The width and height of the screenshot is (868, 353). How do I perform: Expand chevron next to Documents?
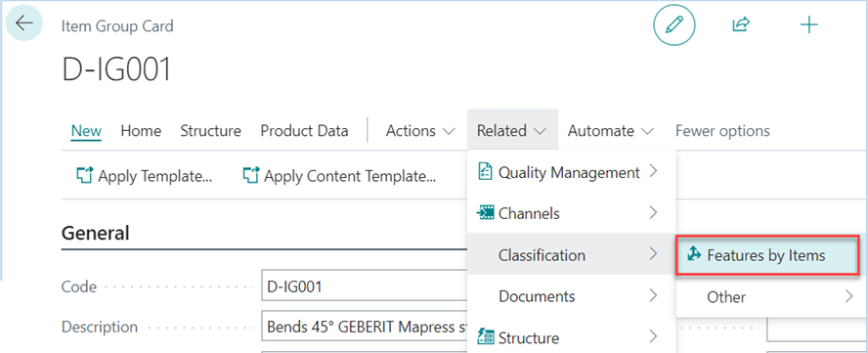point(654,296)
